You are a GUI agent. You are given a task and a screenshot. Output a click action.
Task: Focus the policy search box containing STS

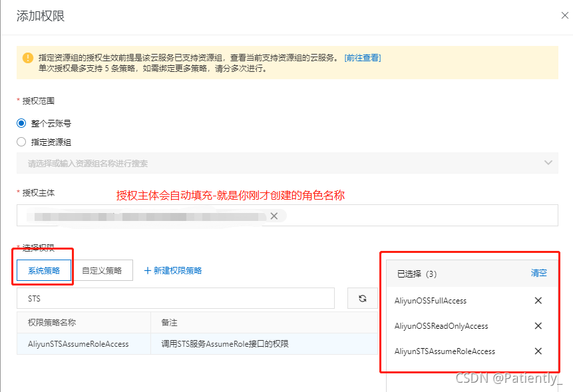pyautogui.click(x=176, y=298)
